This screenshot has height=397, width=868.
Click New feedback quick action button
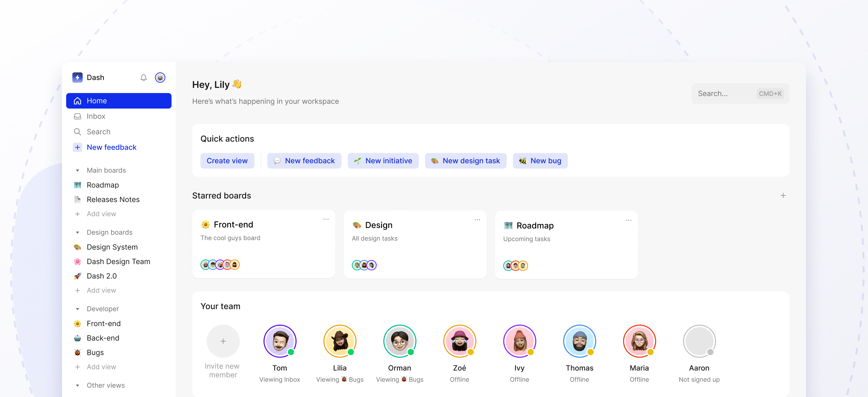point(304,161)
